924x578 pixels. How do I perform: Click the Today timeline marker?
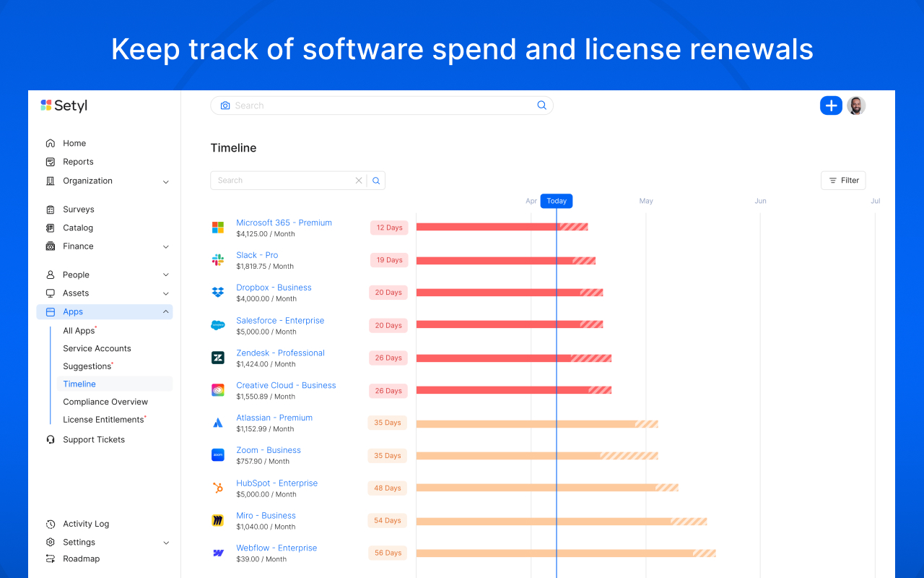pos(557,201)
